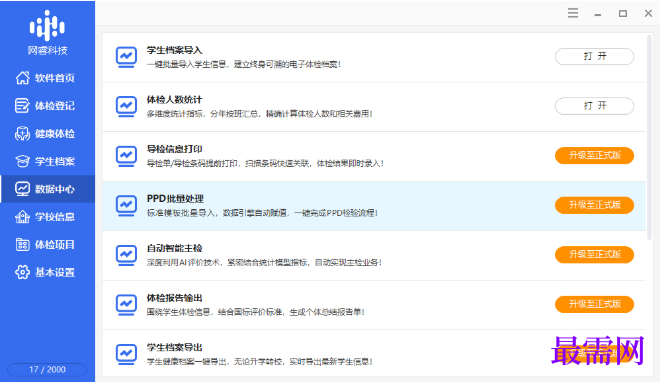The height and width of the screenshot is (382, 663).
Task: Click the 网睿科技 logo icon
Action: (47, 25)
